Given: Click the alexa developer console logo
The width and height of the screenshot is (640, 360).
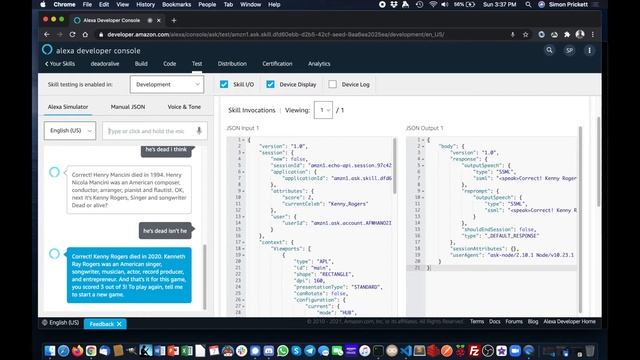Looking at the screenshot, I should (91, 50).
